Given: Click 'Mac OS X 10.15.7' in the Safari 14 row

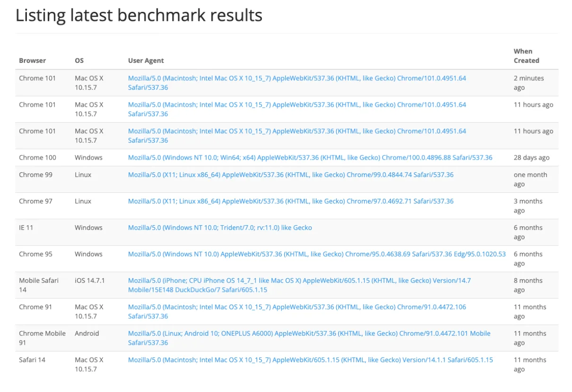Looking at the screenshot, I should point(89,364).
